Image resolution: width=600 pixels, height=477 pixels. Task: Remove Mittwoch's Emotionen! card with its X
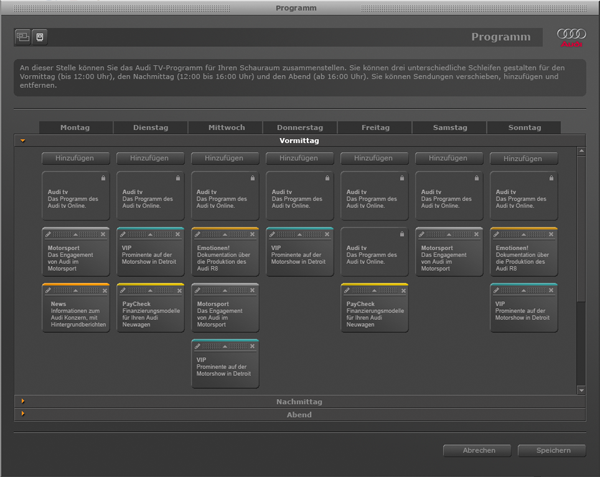[x=252, y=234]
